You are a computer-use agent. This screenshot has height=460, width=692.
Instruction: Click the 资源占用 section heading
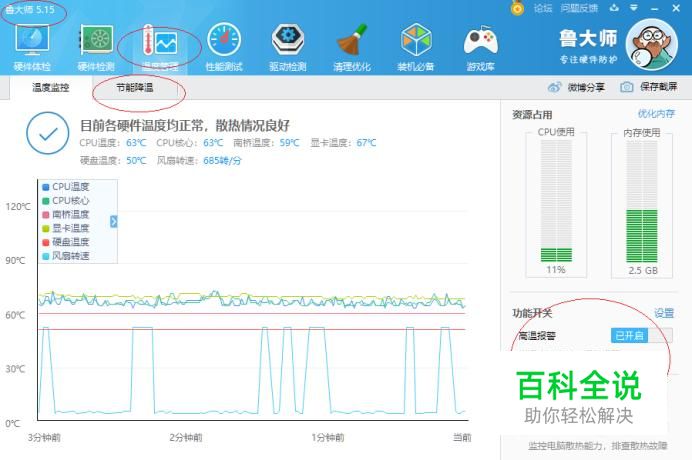(532, 115)
